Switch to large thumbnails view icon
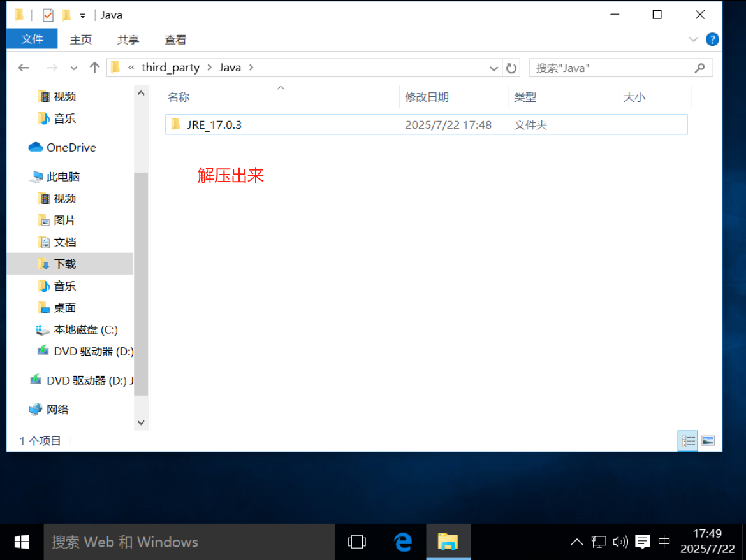 pyautogui.click(x=708, y=441)
